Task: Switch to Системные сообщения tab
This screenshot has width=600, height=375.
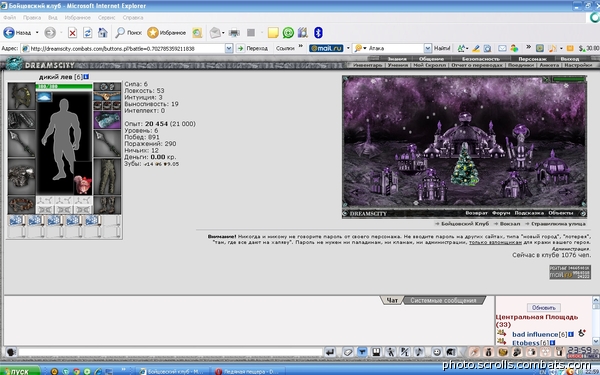Action: tap(443, 300)
